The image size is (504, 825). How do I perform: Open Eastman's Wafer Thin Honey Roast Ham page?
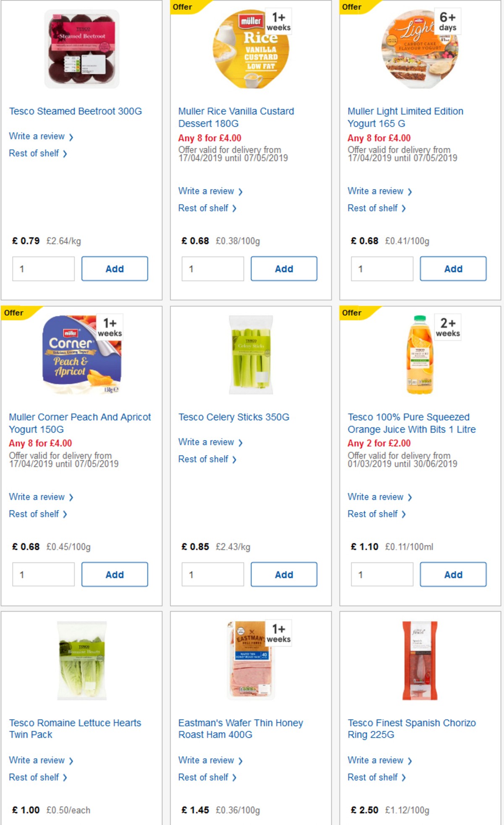click(240, 729)
